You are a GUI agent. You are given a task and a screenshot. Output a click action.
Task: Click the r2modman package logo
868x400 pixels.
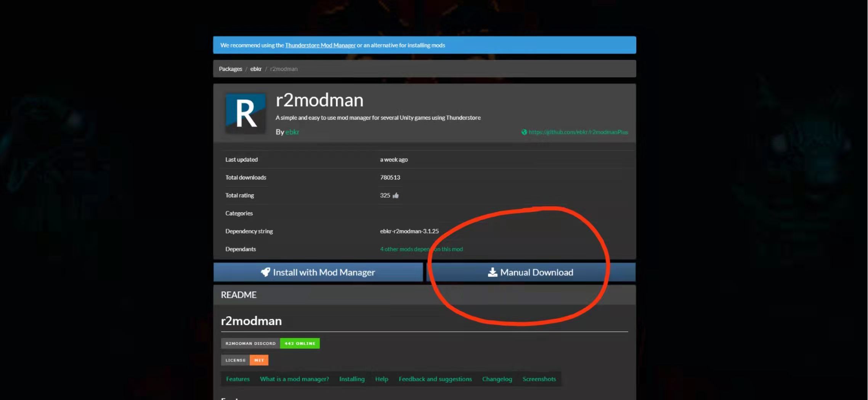245,113
